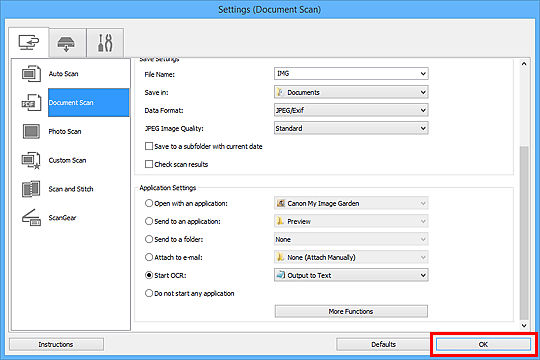
Task: Open the Output to Text dropdown
Action: pyautogui.click(x=351, y=275)
